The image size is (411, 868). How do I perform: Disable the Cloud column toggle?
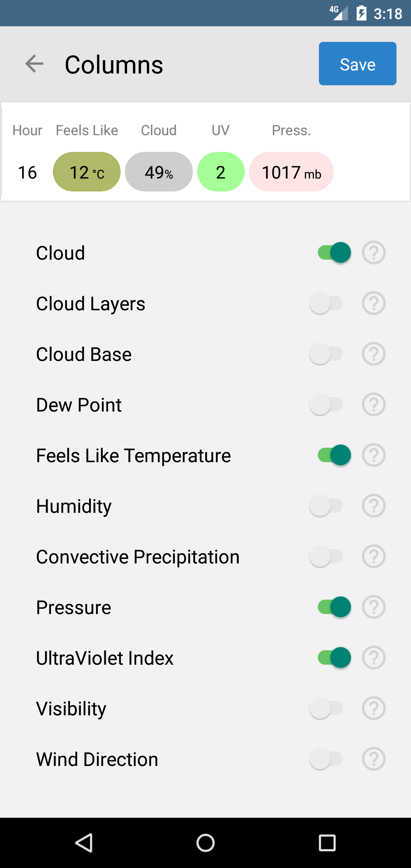coord(334,252)
